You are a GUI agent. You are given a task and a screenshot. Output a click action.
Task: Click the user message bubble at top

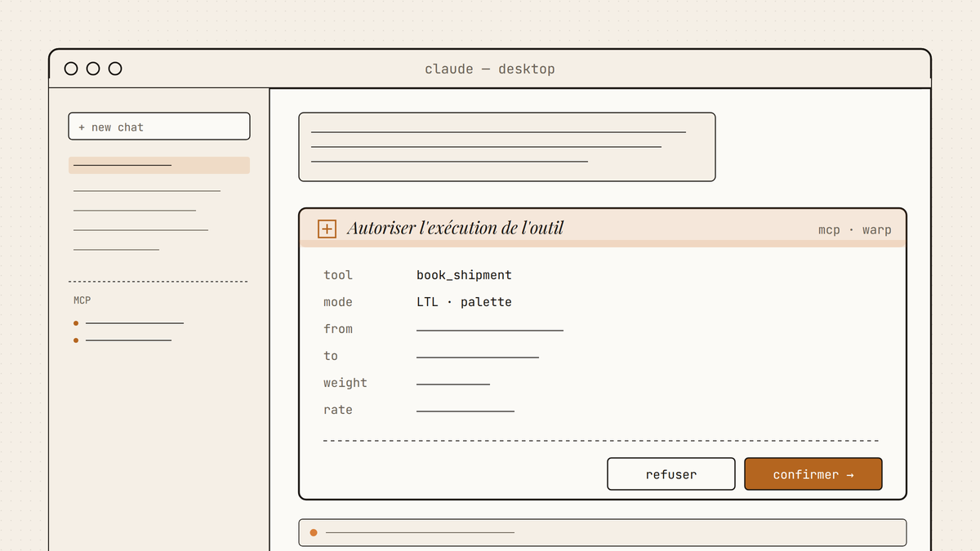click(507, 147)
